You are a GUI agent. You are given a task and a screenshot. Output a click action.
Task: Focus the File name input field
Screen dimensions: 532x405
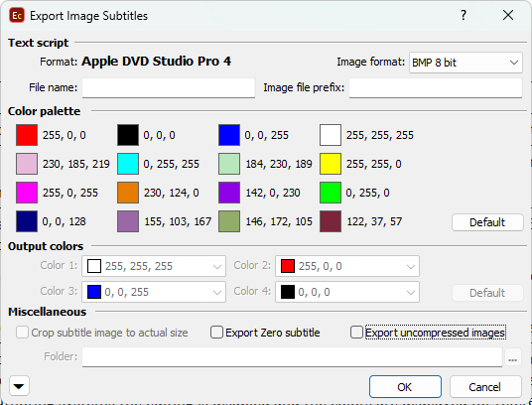coord(169,88)
